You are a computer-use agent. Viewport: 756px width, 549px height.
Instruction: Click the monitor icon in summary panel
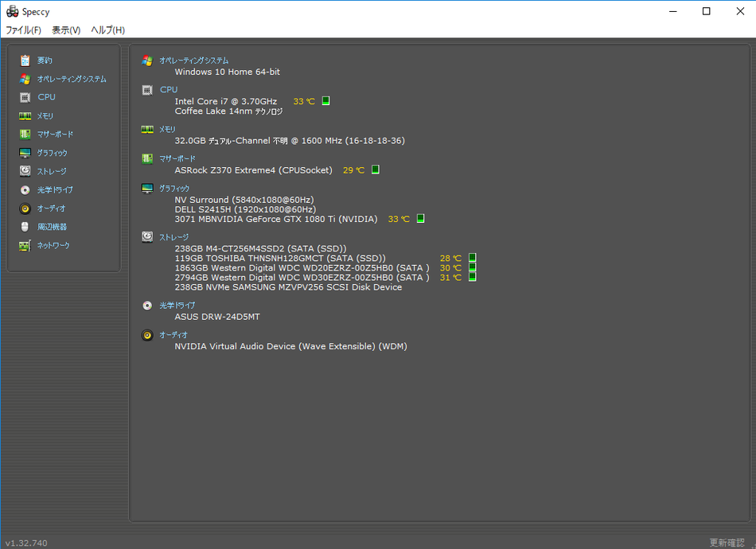pos(147,188)
